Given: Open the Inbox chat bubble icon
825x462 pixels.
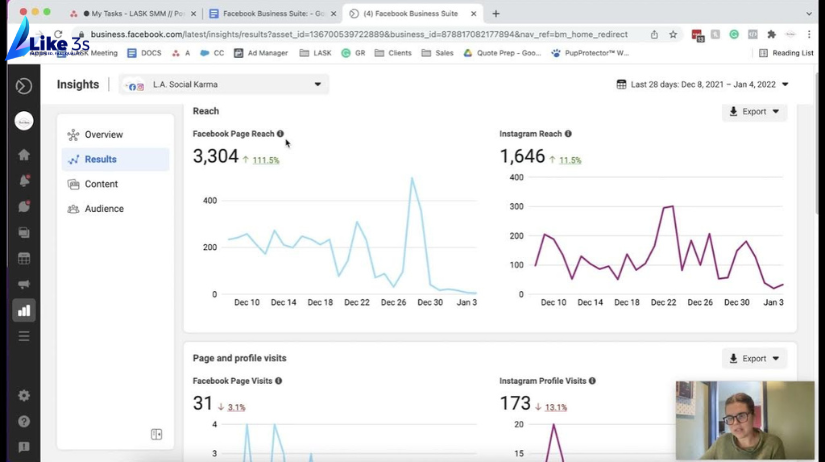Looking at the screenshot, I should (24, 206).
